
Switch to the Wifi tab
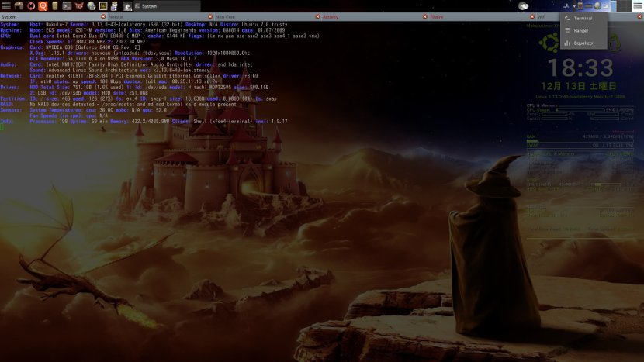[x=542, y=17]
